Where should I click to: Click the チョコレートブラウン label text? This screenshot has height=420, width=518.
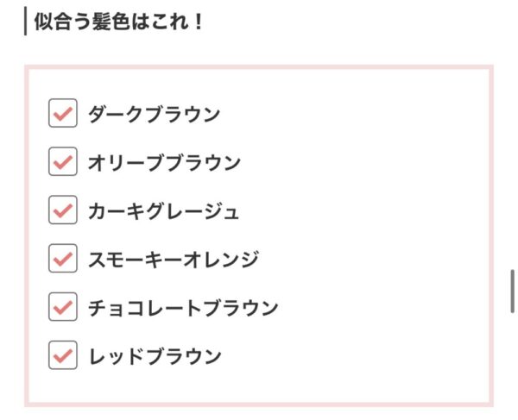[183, 308]
